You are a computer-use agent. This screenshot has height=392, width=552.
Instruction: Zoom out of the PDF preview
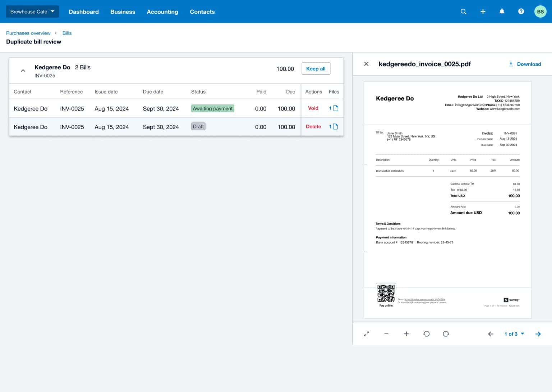pyautogui.click(x=386, y=334)
